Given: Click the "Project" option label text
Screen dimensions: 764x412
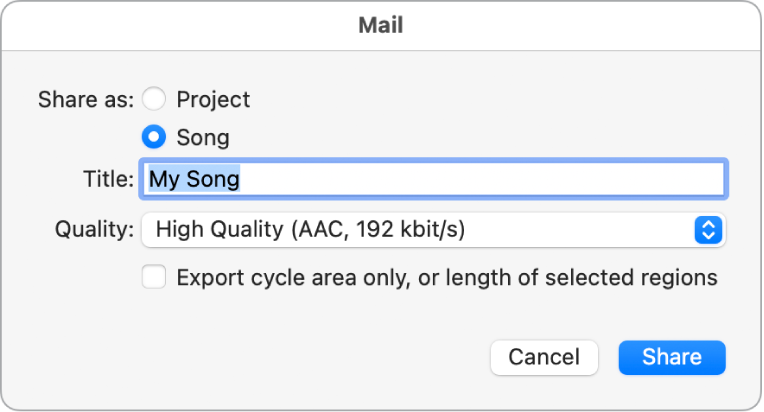Looking at the screenshot, I should coord(213,100).
